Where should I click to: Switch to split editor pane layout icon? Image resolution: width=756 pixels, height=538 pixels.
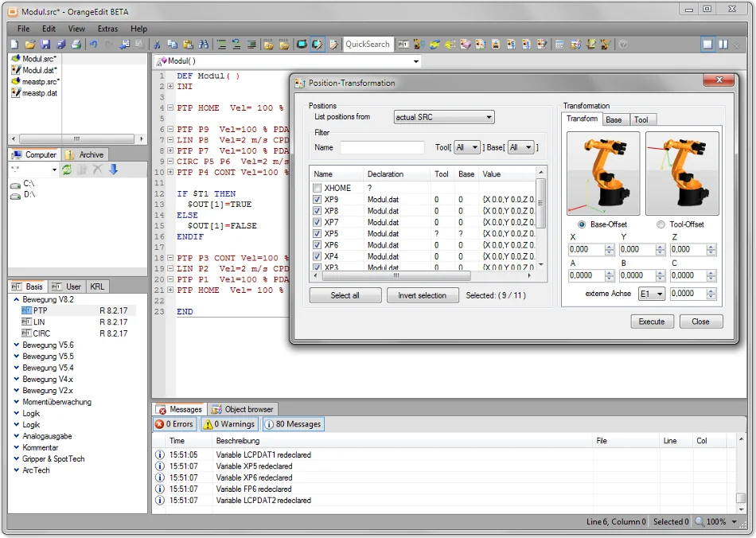[x=723, y=45]
